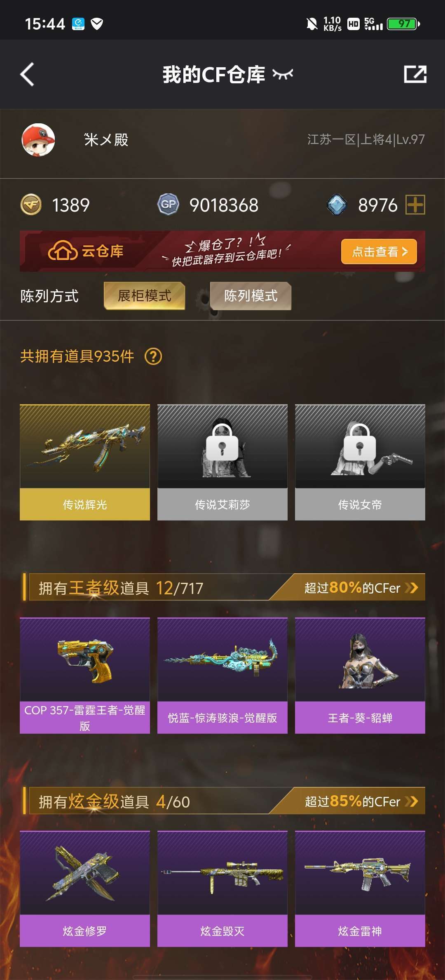Tap the gold CF points coin icon
Viewport: 445px width, 980px height.
click(31, 205)
